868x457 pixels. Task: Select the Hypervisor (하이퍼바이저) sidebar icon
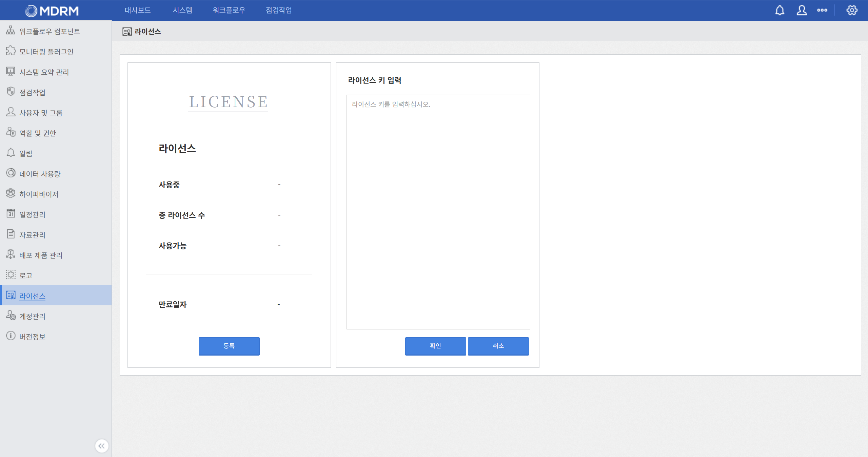(x=11, y=193)
